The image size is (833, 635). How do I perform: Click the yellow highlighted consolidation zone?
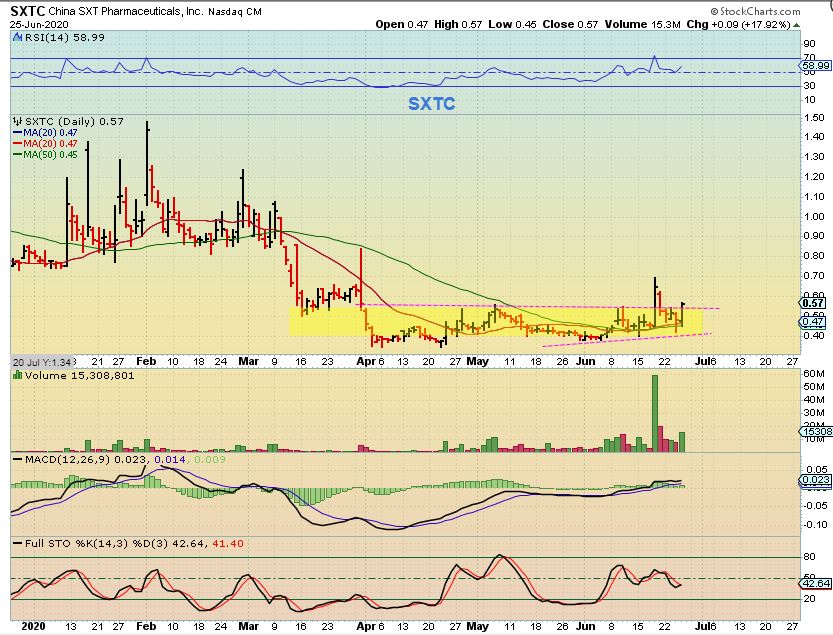(496, 321)
